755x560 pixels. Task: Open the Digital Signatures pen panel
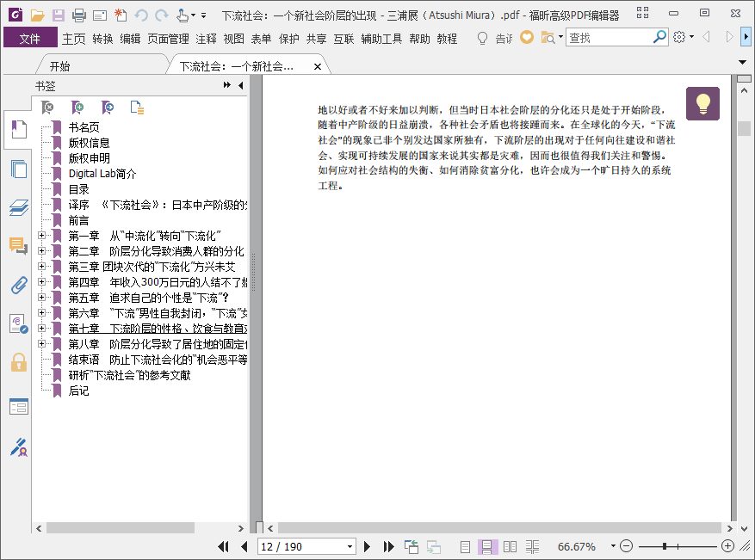[19, 447]
